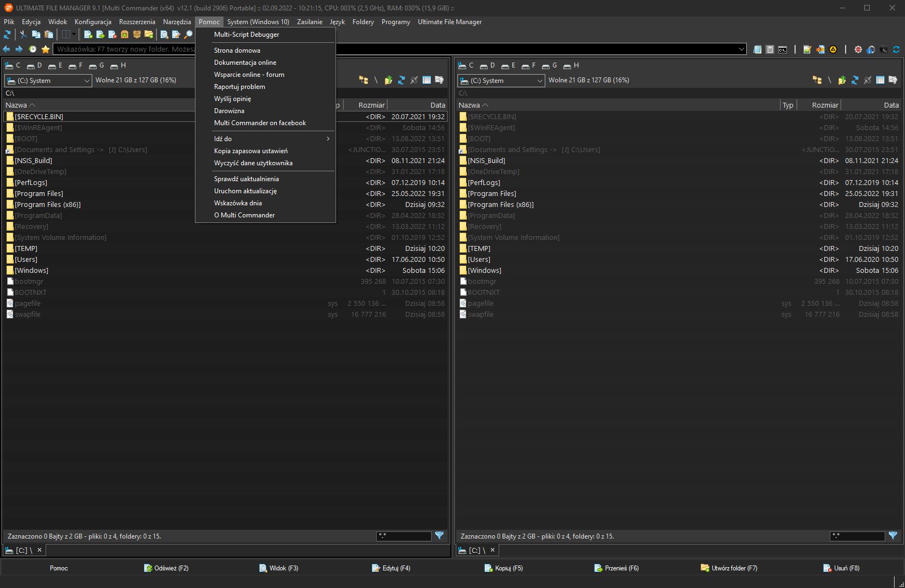The image size is (905, 588).
Task: Switch left panel to drive H
Action: coord(118,65)
